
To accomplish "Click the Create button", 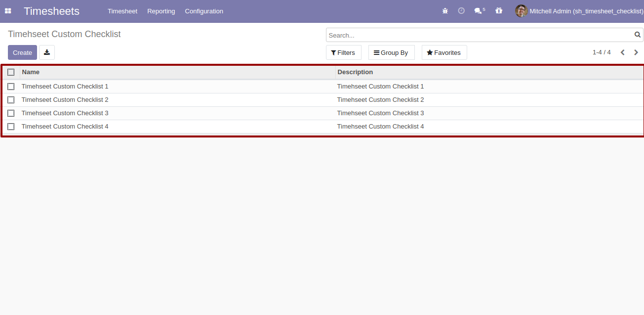I will [x=22, y=52].
